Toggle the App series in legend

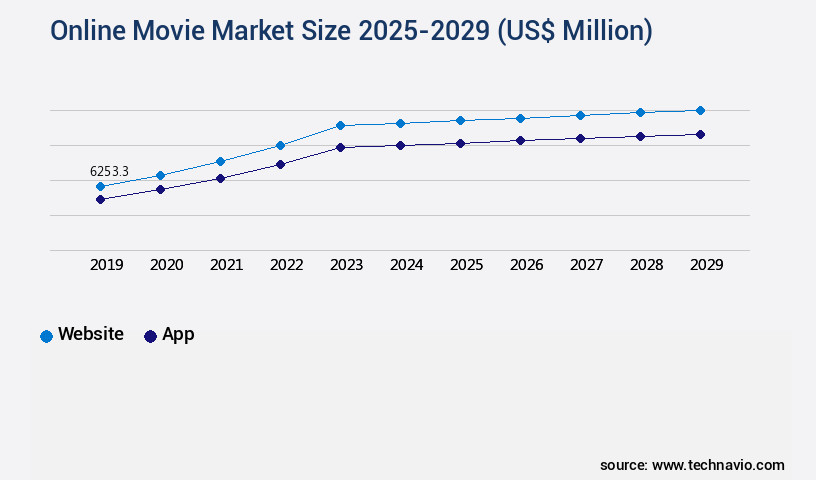click(178, 335)
